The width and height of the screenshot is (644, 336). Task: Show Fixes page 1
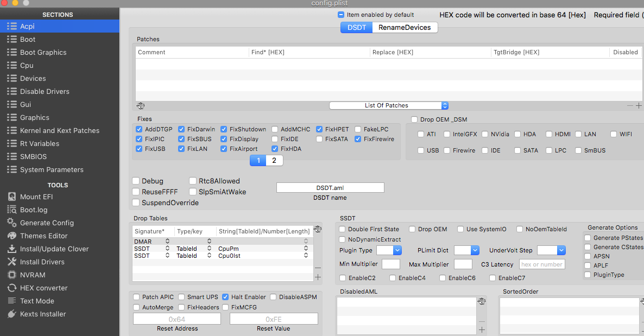tap(258, 161)
